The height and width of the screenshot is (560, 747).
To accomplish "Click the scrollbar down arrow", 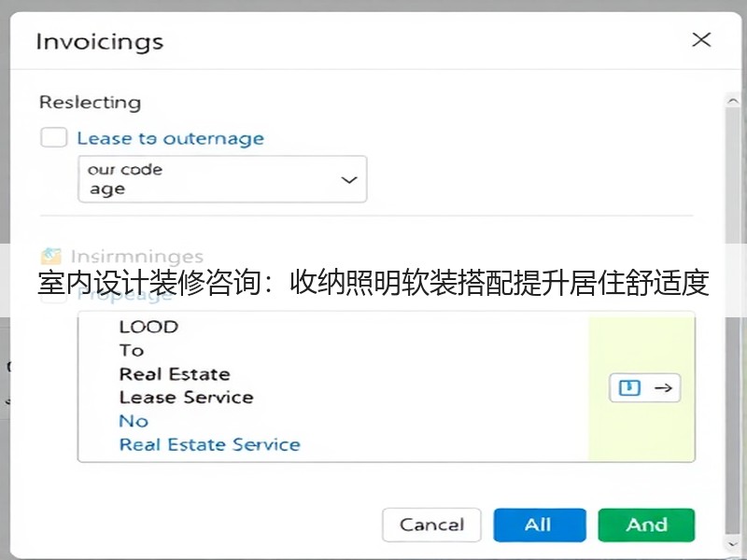I will point(733,544).
